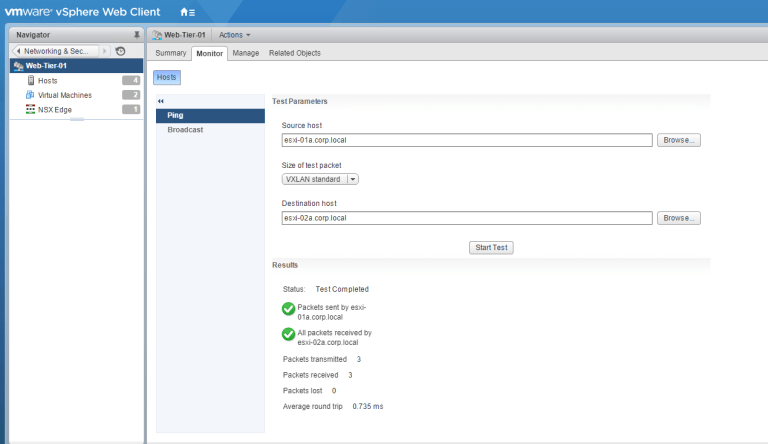Switch to the Manage tab

246,53
